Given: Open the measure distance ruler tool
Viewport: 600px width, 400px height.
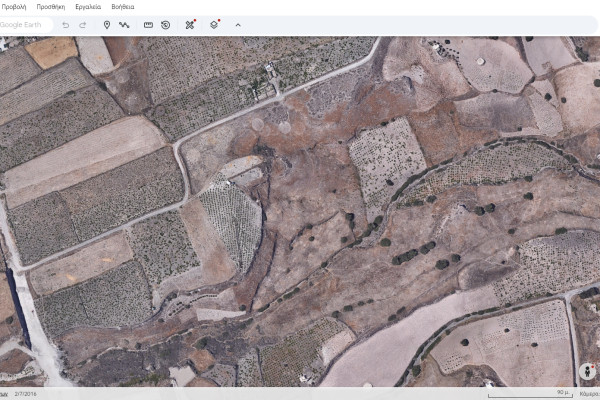Looking at the screenshot, I should (148, 24).
